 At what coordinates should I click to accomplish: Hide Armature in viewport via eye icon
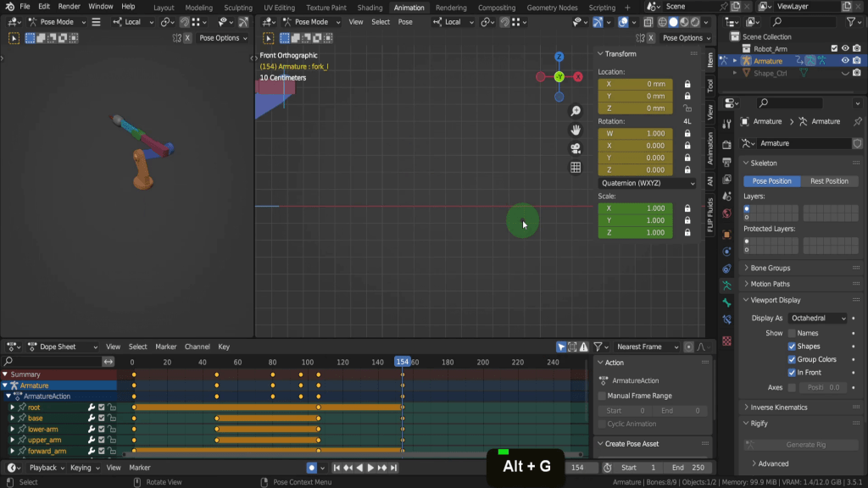click(x=845, y=61)
